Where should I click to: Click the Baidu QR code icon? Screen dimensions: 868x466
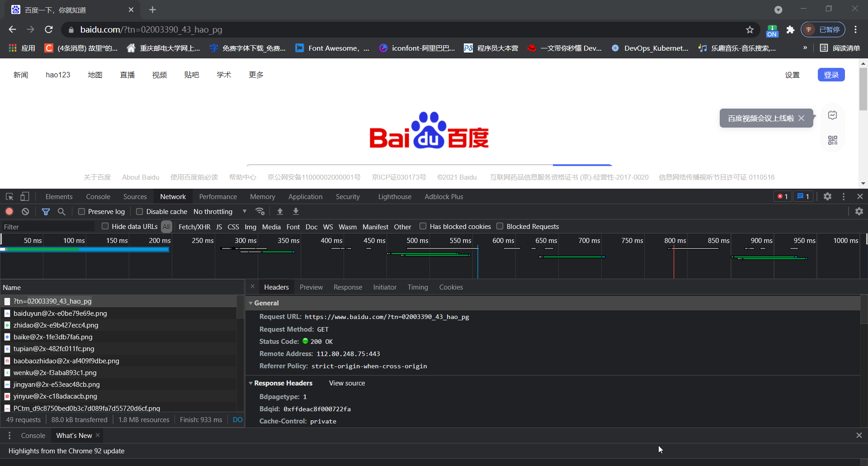(832, 140)
